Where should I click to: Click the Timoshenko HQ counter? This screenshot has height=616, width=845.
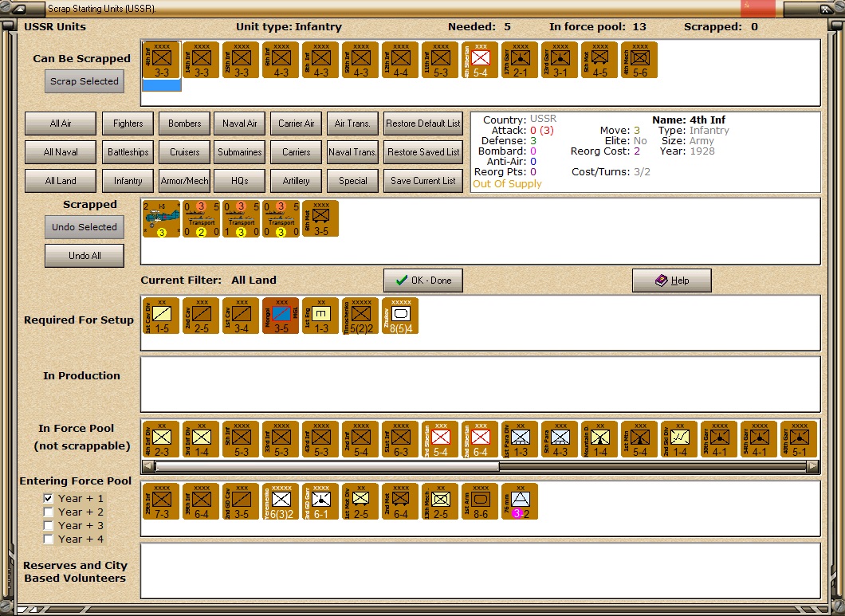point(361,316)
